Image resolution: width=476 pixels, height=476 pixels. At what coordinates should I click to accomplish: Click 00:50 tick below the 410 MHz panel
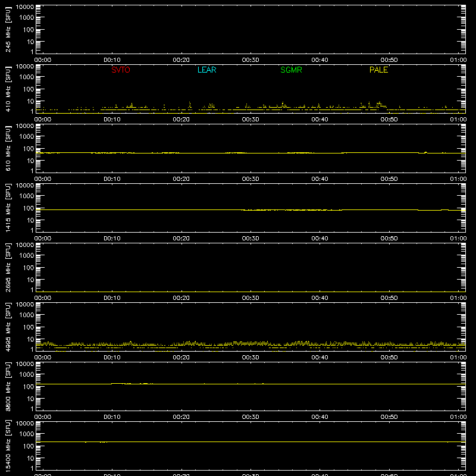click(389, 120)
